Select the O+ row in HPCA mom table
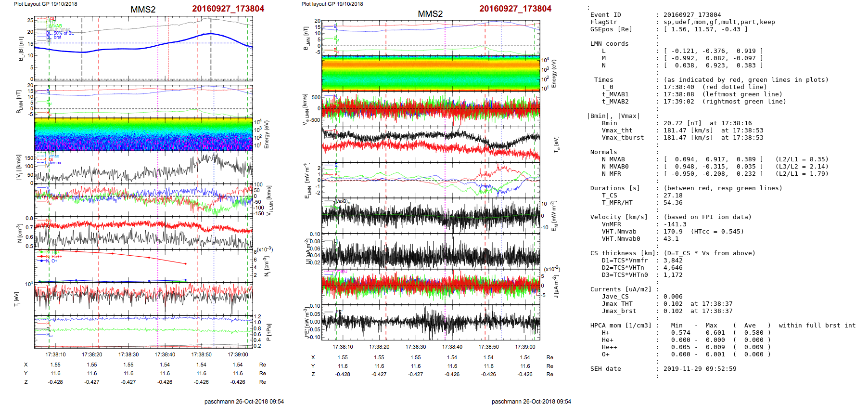Image resolution: width=868 pixels, height=405 pixels. pos(605,354)
